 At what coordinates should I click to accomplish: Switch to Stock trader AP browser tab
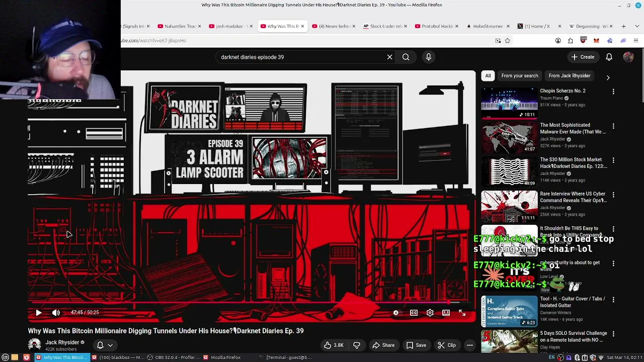(384, 26)
